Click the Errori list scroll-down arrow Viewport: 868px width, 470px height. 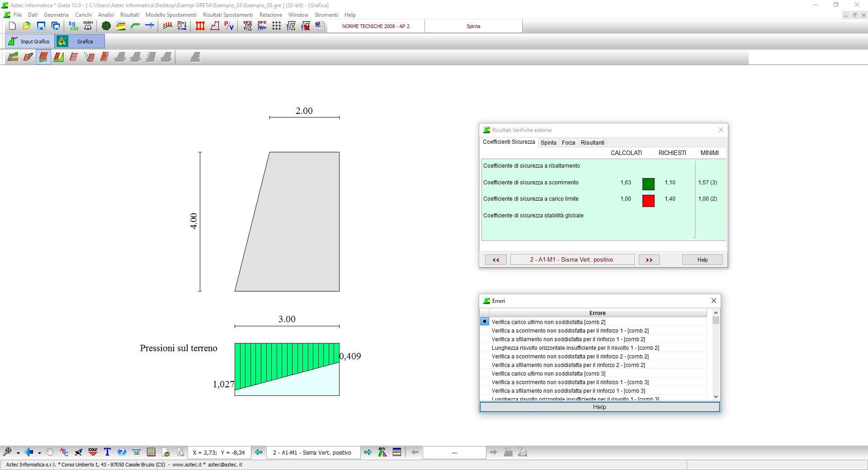(716, 397)
